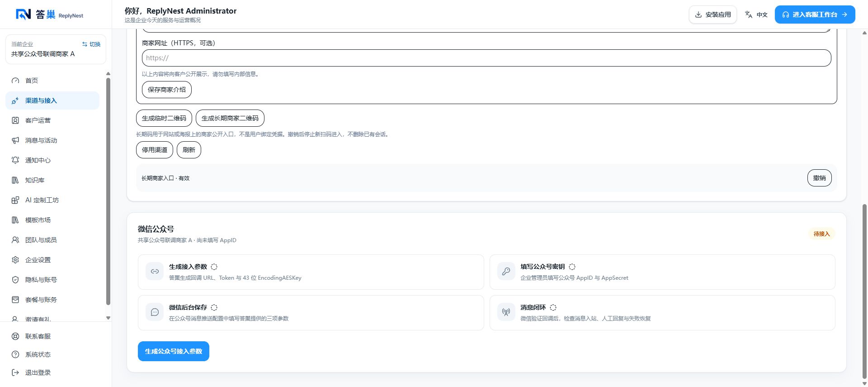868x387 pixels.
Task: Focus the 商家网址 https:// input field
Action: 486,58
